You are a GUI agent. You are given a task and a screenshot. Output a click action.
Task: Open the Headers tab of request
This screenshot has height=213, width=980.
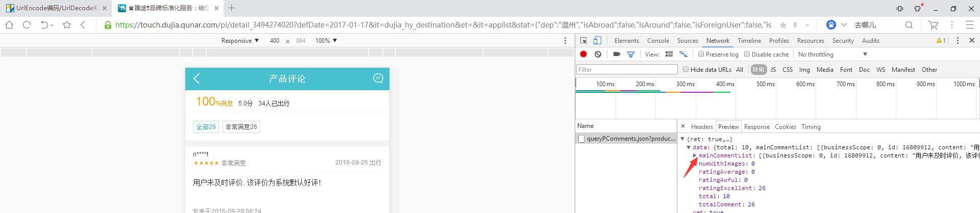pos(702,127)
